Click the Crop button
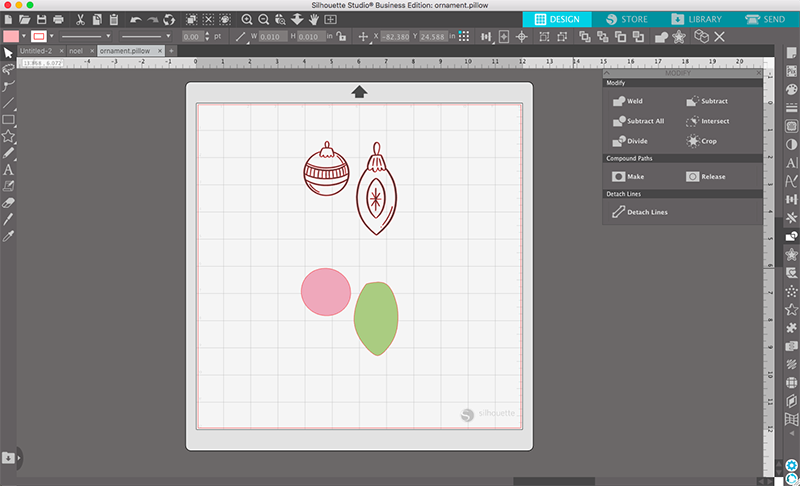The image size is (800, 486). tap(702, 141)
